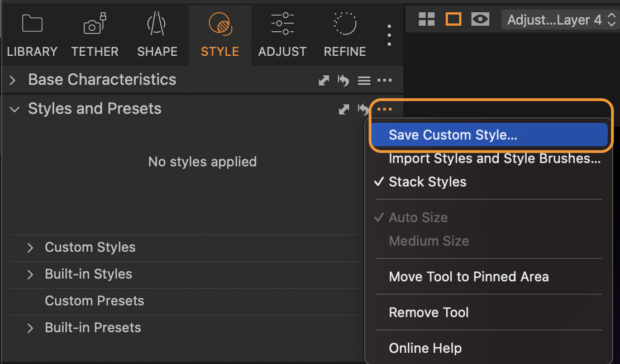Select the Custom Presets row
620x364 pixels.
187,301
